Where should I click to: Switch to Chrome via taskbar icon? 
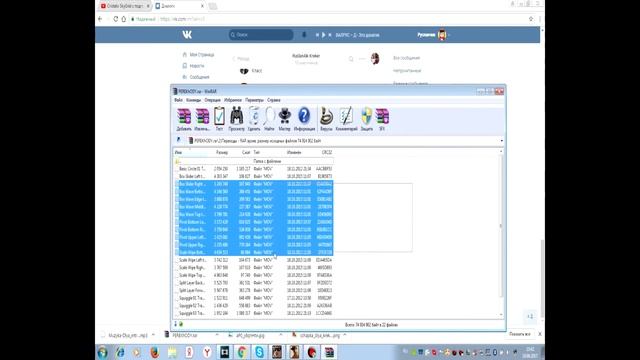point(242,352)
